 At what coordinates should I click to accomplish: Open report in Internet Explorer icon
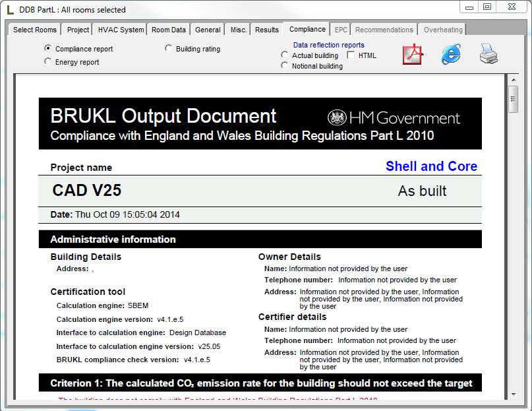coord(451,54)
